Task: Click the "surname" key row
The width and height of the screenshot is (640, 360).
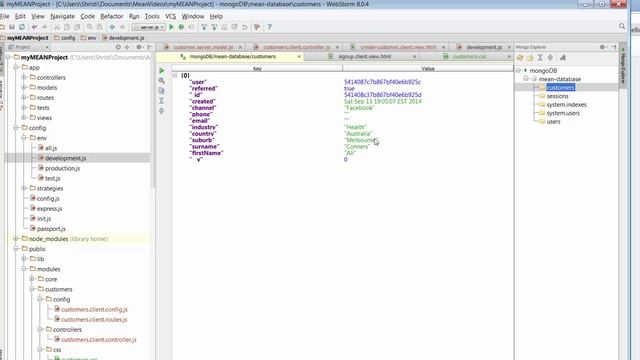Action: [x=204, y=147]
